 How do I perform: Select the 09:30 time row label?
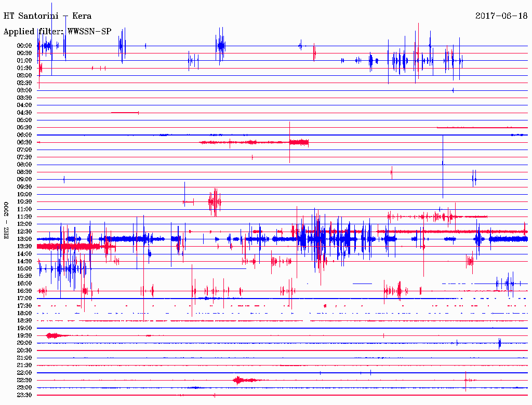coord(24,187)
